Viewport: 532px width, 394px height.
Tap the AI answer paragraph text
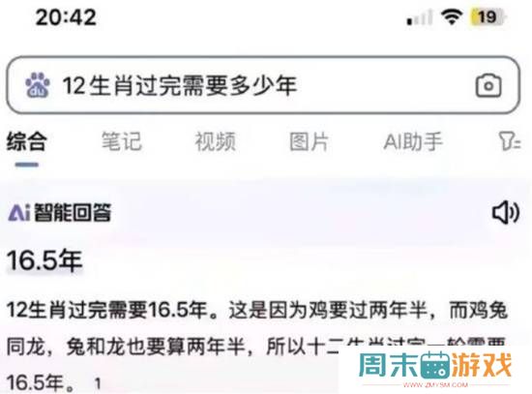257,346
